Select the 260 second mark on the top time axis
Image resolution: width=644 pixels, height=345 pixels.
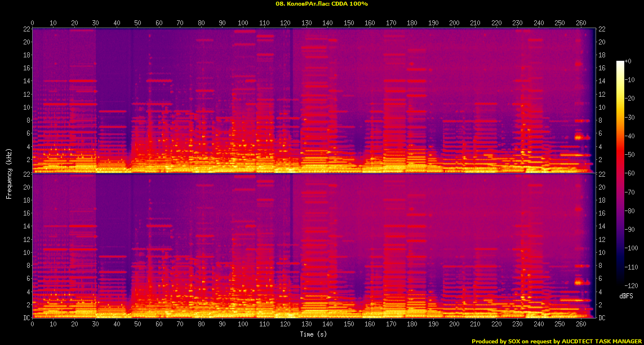[x=581, y=23]
